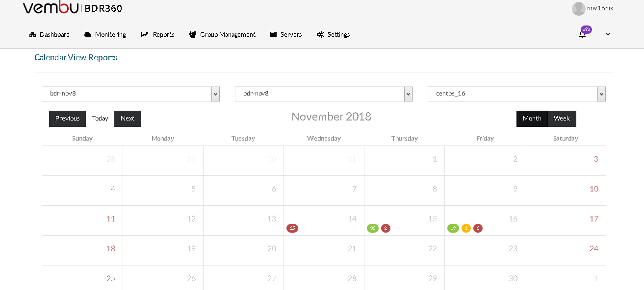Click the user avatar icon
The image size is (644, 290).
[579, 8]
